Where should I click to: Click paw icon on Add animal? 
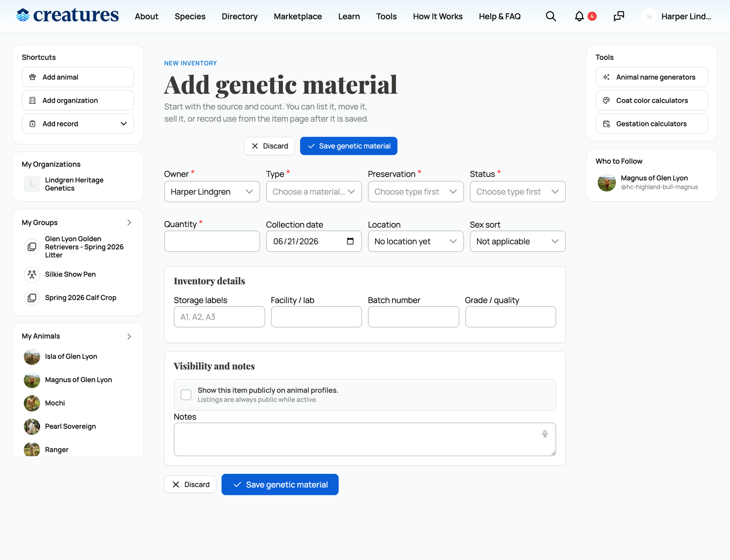[x=32, y=77]
